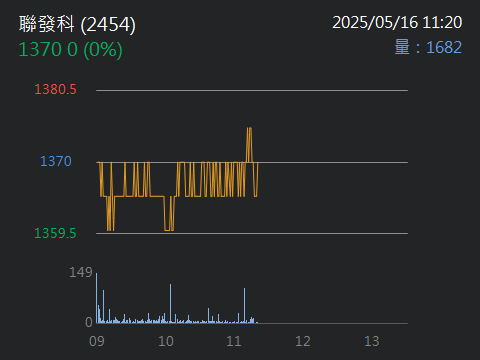The width and height of the screenshot is (480, 360).
Task: Click the tall volume bar just after 11
Action: (244, 305)
